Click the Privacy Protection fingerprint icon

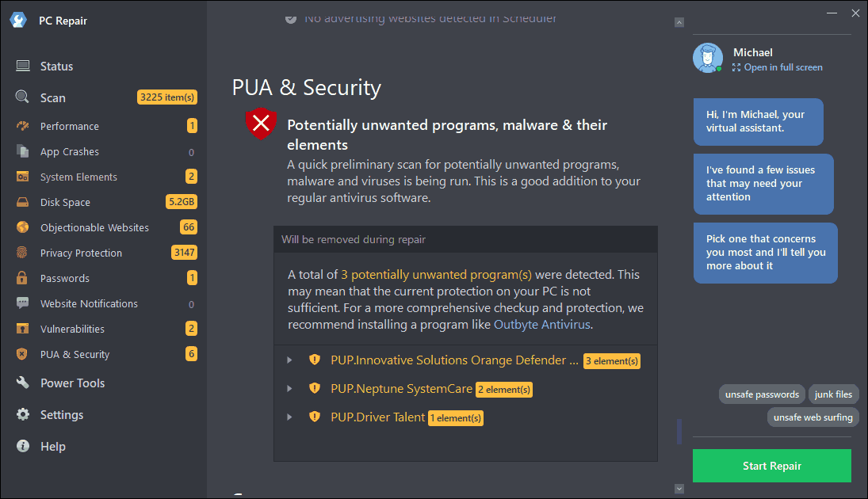point(23,253)
